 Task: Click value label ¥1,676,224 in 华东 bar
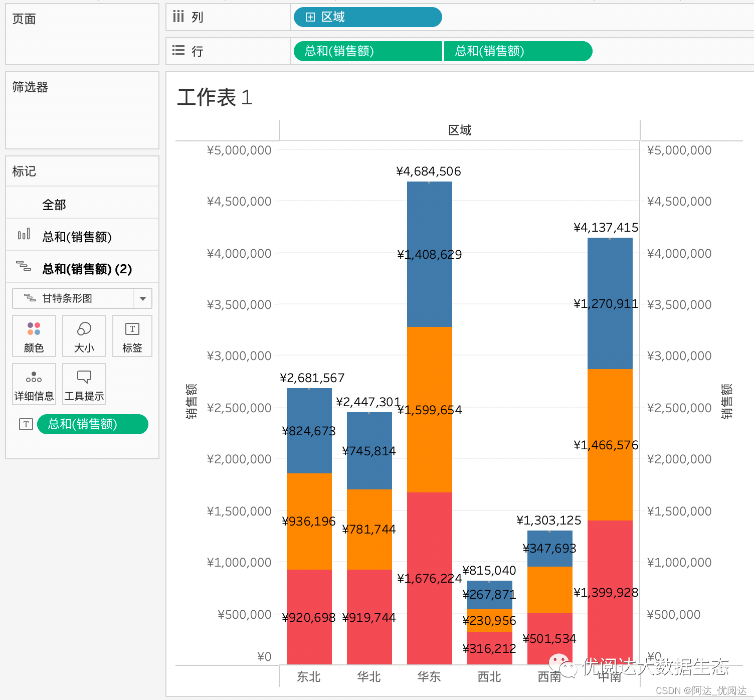430,579
